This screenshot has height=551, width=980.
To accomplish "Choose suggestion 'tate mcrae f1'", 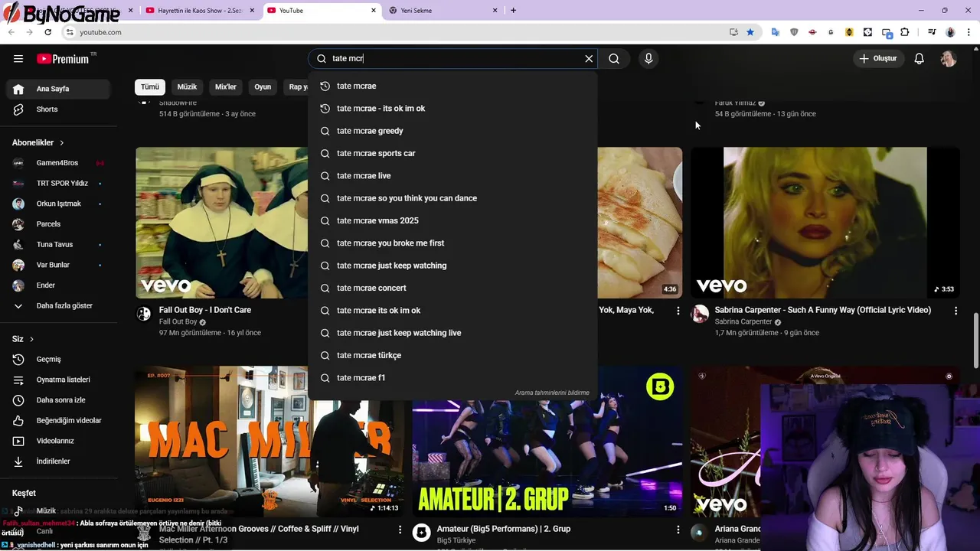I will [x=452, y=377].
